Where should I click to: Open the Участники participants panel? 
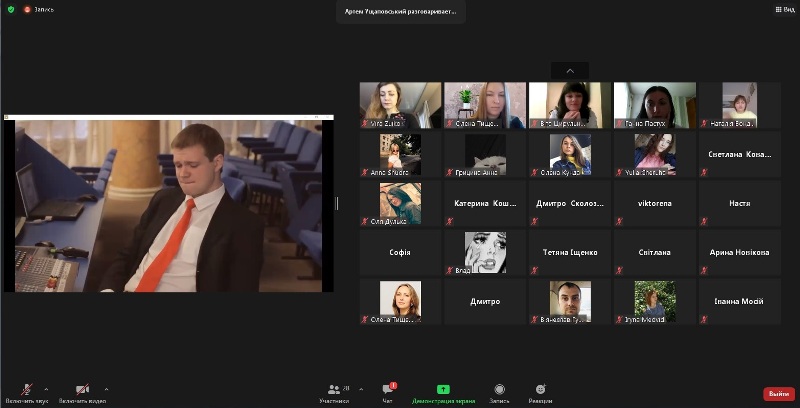[x=335, y=394]
